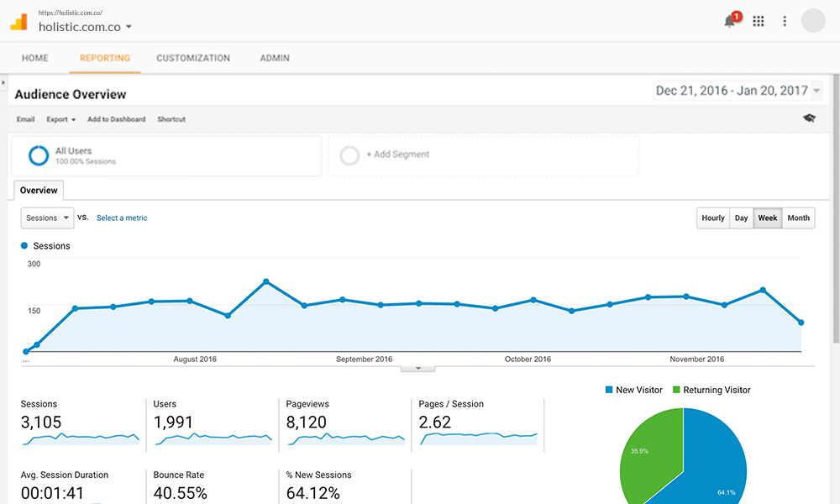840x504 pixels.
Task: Open the Admin tab
Action: click(275, 58)
